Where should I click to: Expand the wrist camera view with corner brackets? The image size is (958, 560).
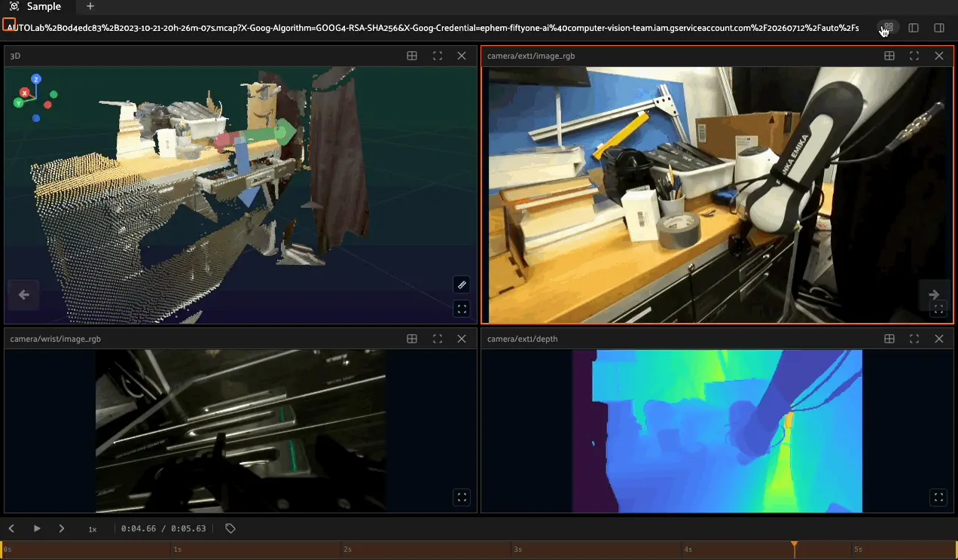pyautogui.click(x=462, y=497)
